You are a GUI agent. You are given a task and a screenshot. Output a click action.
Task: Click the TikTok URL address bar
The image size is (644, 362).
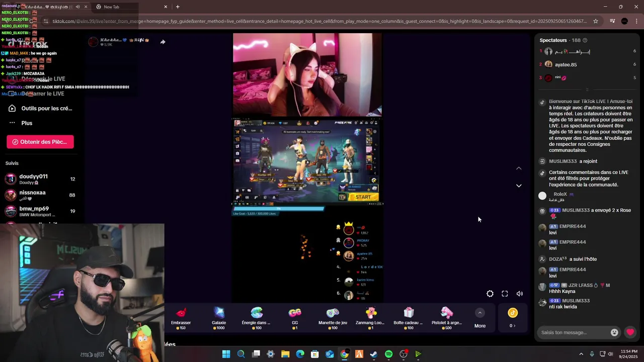319,21
